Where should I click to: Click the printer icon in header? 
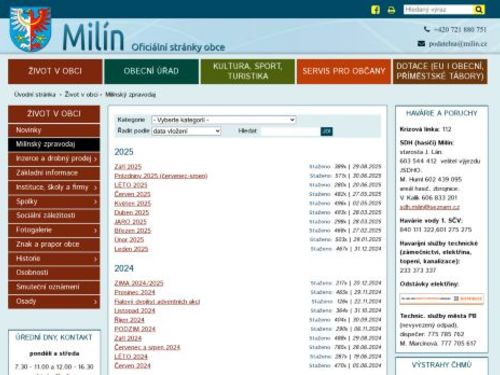391,10
